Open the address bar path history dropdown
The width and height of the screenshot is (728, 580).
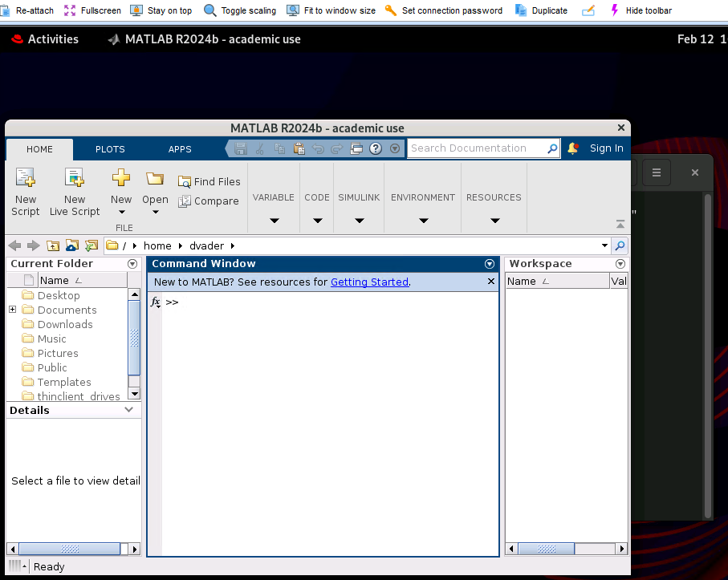click(x=604, y=245)
